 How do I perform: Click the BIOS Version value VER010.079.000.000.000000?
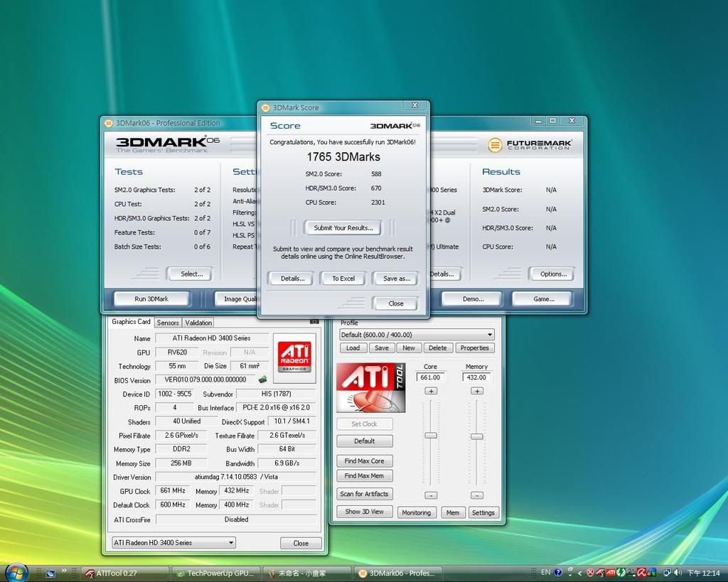pos(205,379)
